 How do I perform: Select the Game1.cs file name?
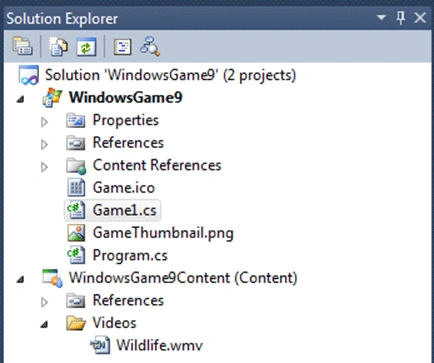pos(124,210)
